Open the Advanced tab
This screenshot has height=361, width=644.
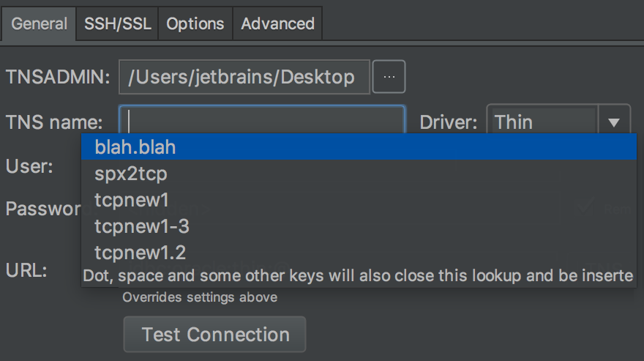[x=277, y=24]
